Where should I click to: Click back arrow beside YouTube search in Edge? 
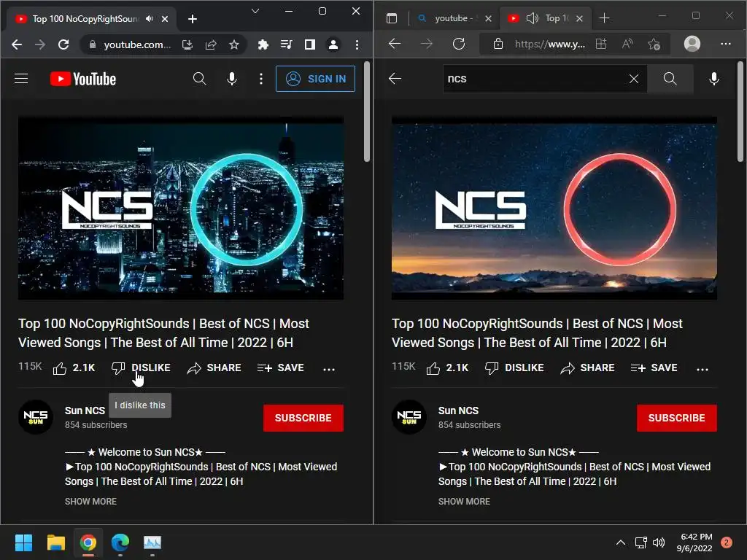coord(395,79)
